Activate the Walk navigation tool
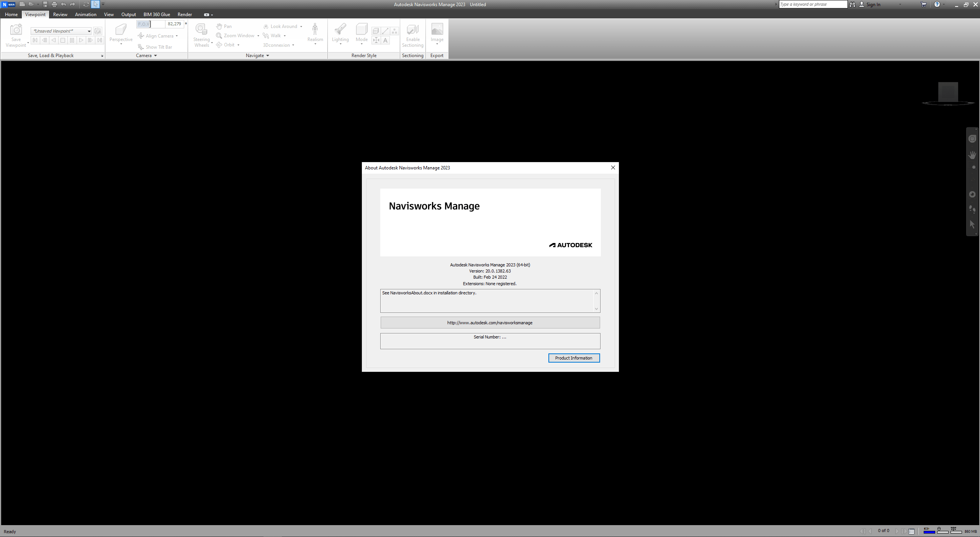 [x=272, y=35]
